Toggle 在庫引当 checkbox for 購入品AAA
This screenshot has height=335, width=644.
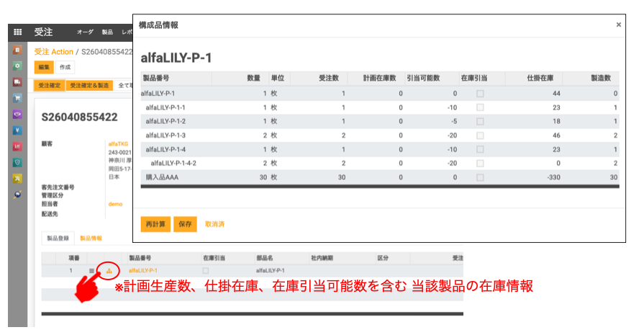click(480, 177)
